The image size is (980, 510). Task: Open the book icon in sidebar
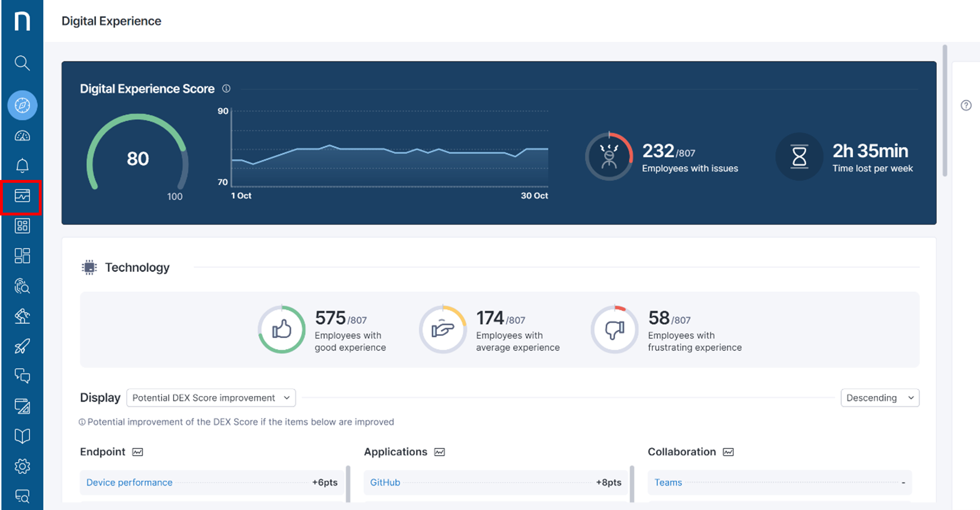tap(22, 436)
